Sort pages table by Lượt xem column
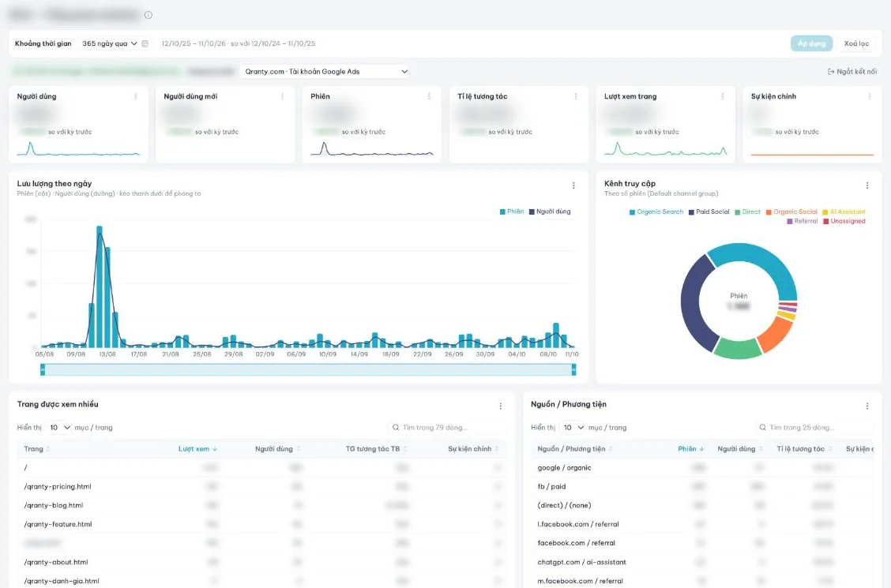This screenshot has height=588, width=891. (197, 449)
